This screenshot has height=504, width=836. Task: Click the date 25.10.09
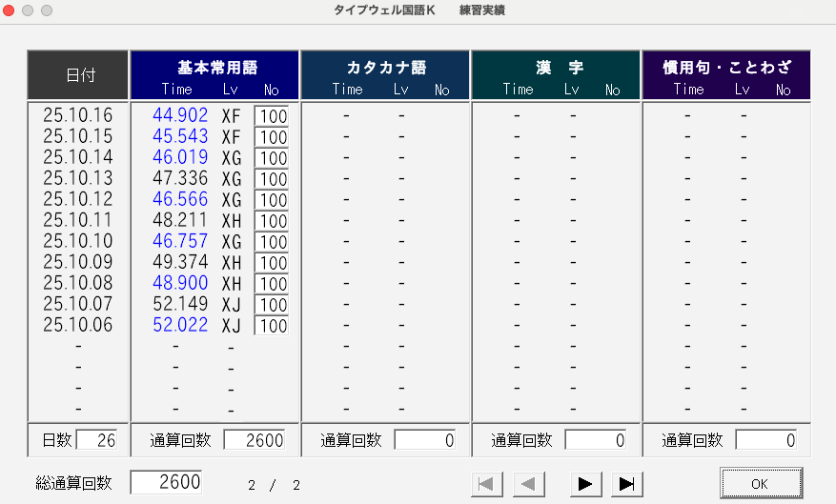(78, 262)
